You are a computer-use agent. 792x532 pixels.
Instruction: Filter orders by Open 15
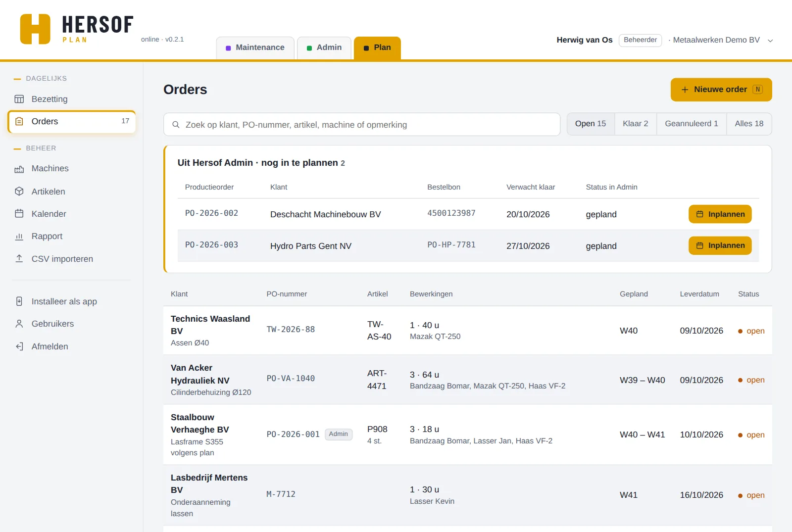(591, 124)
